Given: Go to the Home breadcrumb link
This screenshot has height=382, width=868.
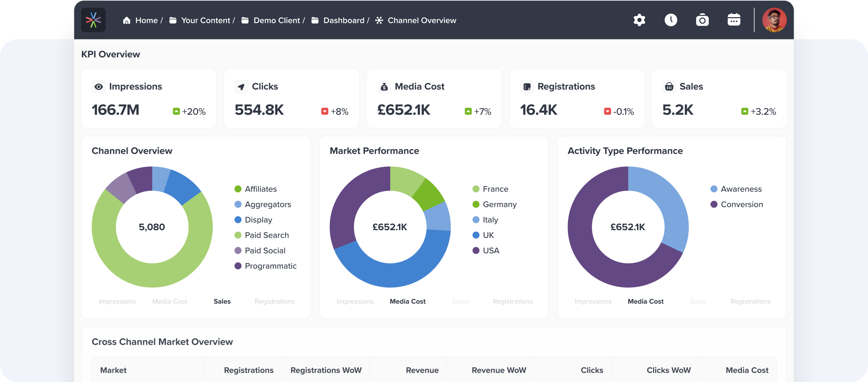Looking at the screenshot, I should pyautogui.click(x=146, y=20).
